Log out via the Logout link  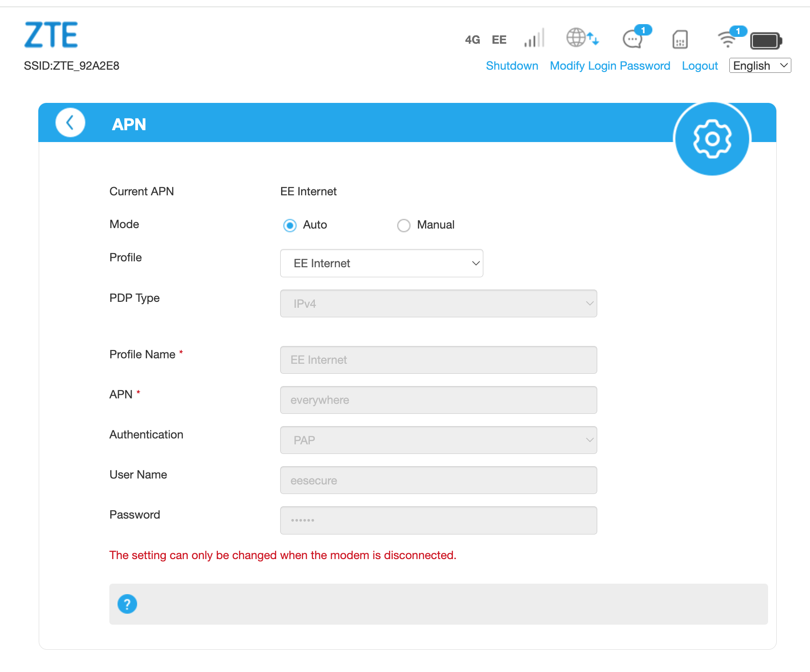pos(700,66)
